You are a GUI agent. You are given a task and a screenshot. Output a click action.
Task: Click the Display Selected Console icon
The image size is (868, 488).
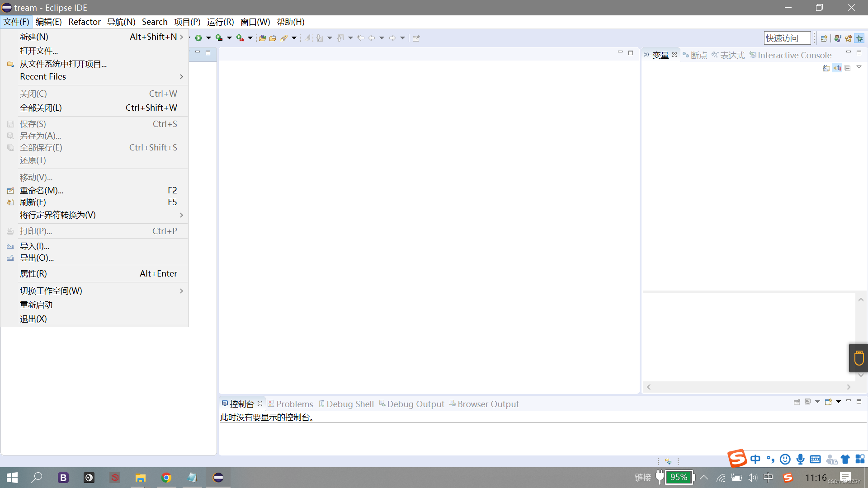pos(808,402)
